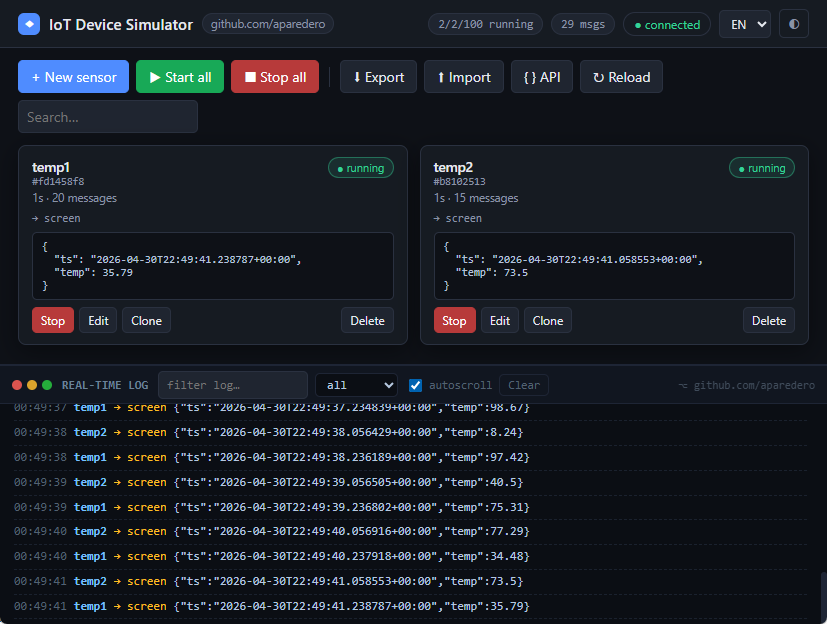Screen dimensions: 827x624
Task: Click log row with temp 97.42
Action: click(x=410, y=457)
